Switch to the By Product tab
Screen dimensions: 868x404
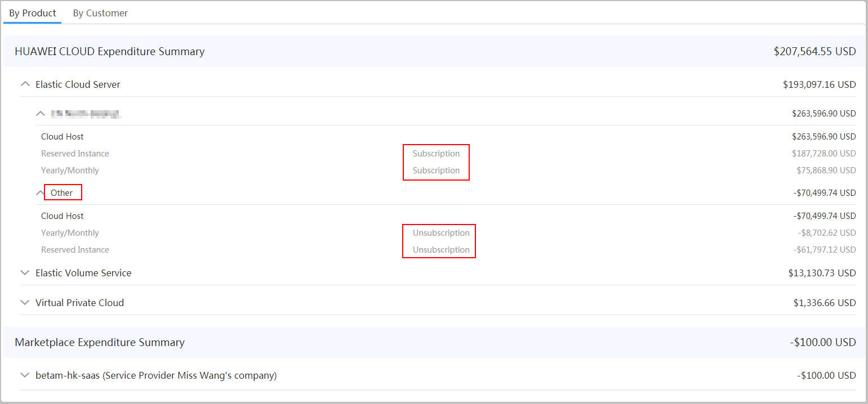(x=33, y=13)
